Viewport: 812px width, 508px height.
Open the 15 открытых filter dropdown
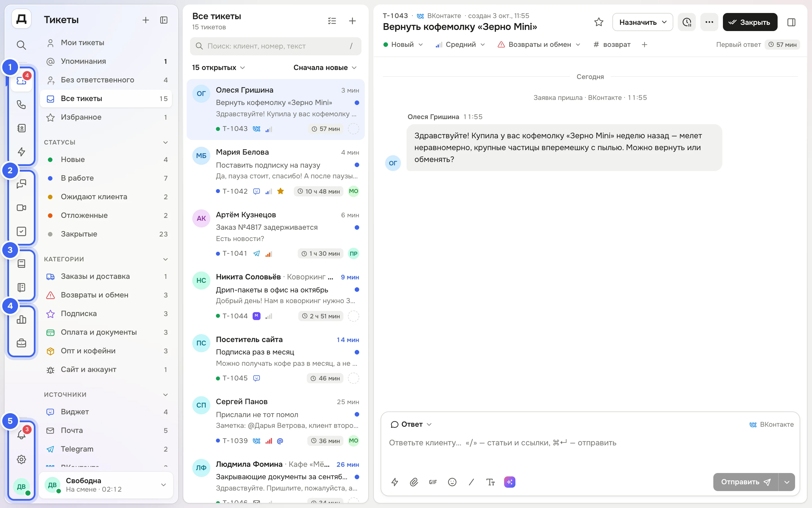(x=219, y=67)
